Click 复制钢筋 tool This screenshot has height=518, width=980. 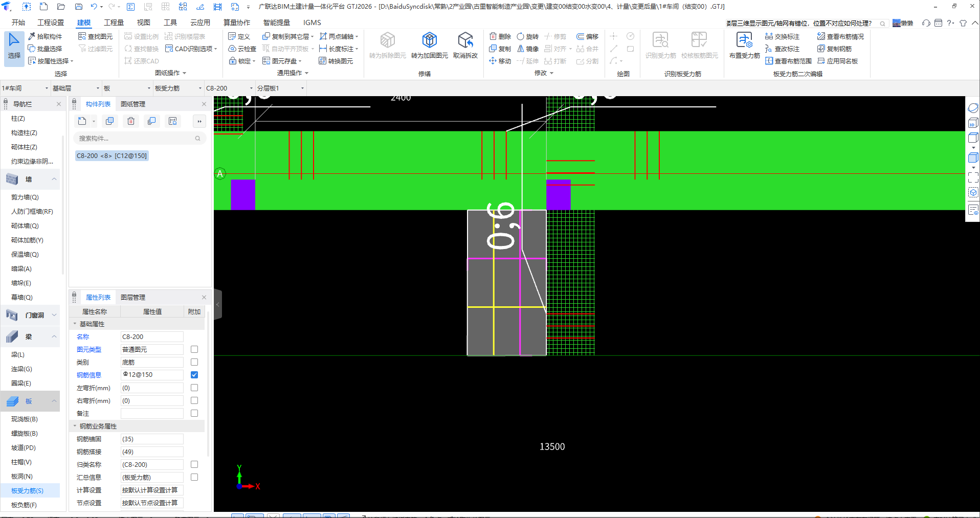click(x=835, y=49)
